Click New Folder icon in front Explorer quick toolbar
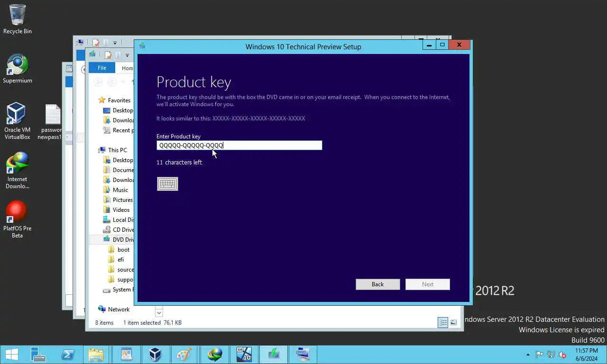Viewport: 607px width, 364px height. tap(118, 55)
